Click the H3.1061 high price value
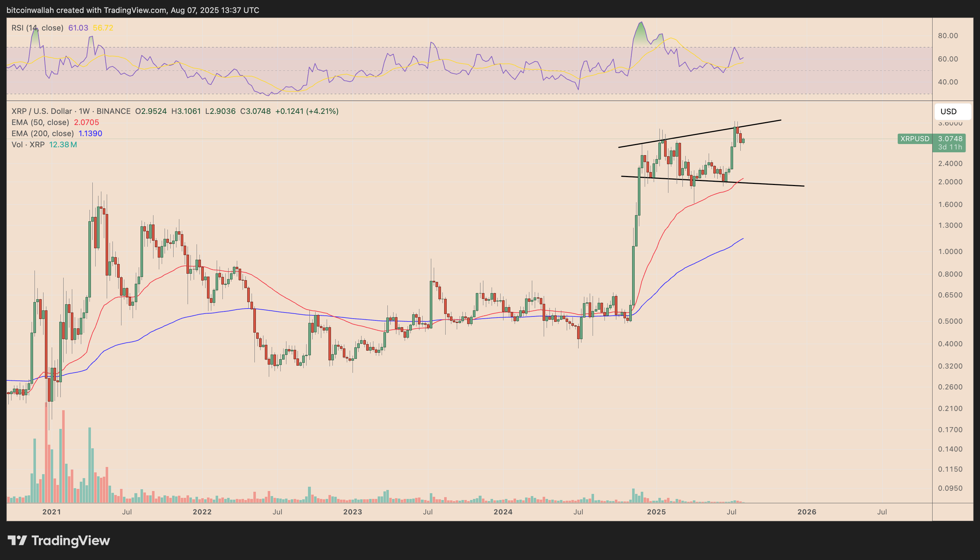The height and width of the screenshot is (560, 980). 186,111
